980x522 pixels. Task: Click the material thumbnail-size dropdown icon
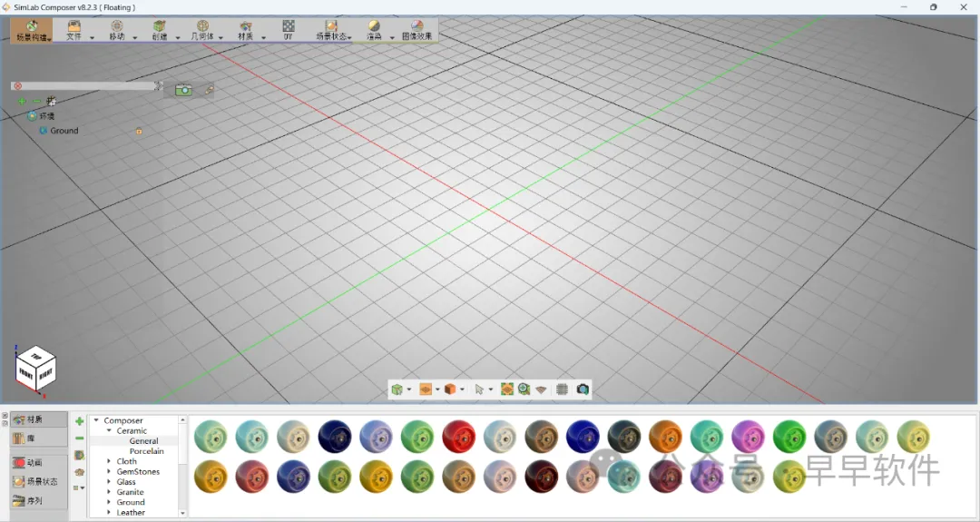(x=79, y=488)
